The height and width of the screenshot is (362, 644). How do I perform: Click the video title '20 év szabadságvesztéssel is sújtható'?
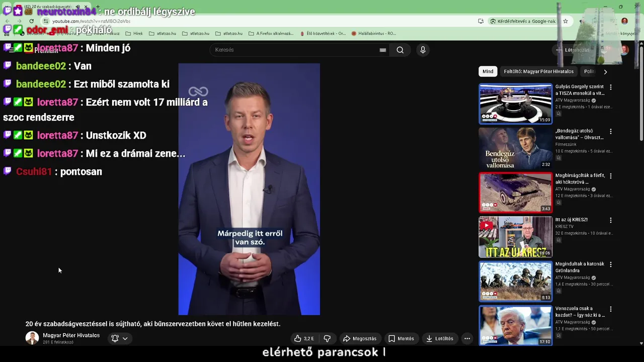[153, 324]
